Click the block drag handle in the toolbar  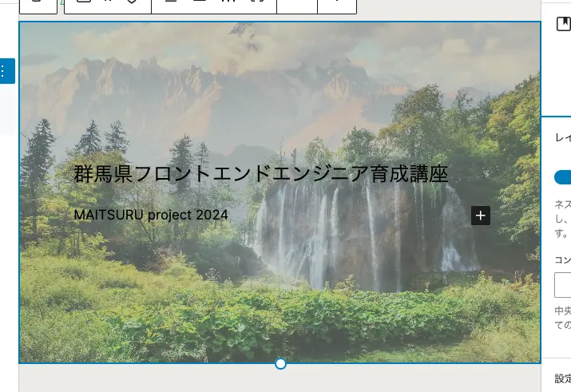pos(108,3)
